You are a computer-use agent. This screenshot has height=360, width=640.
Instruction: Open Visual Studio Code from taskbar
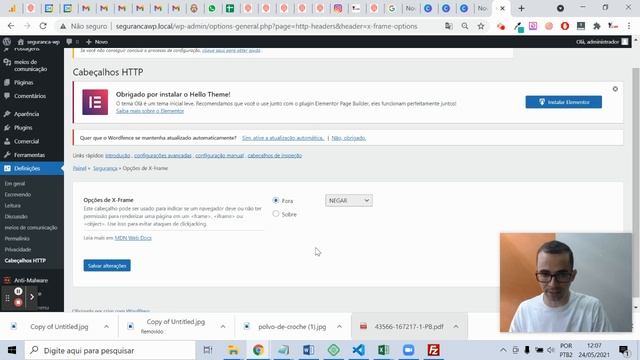click(359, 350)
